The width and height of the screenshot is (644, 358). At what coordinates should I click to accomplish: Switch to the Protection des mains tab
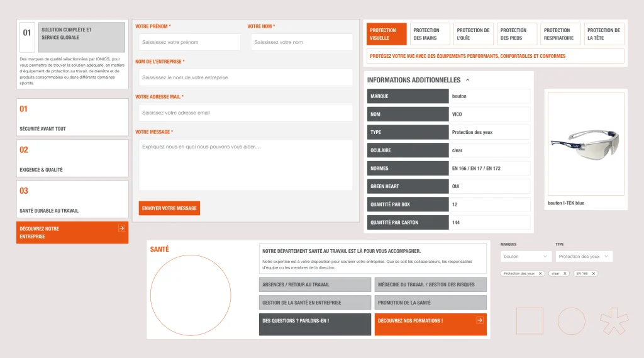click(x=430, y=34)
